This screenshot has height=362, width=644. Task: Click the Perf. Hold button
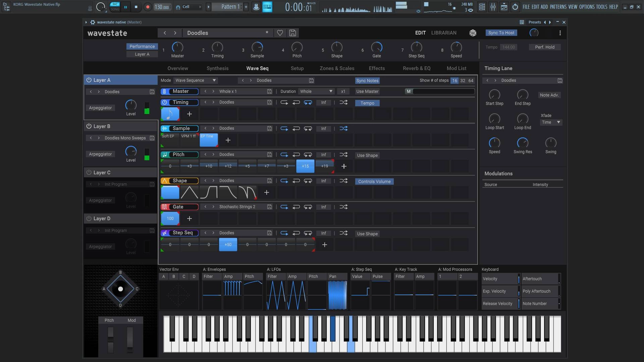[x=544, y=47]
